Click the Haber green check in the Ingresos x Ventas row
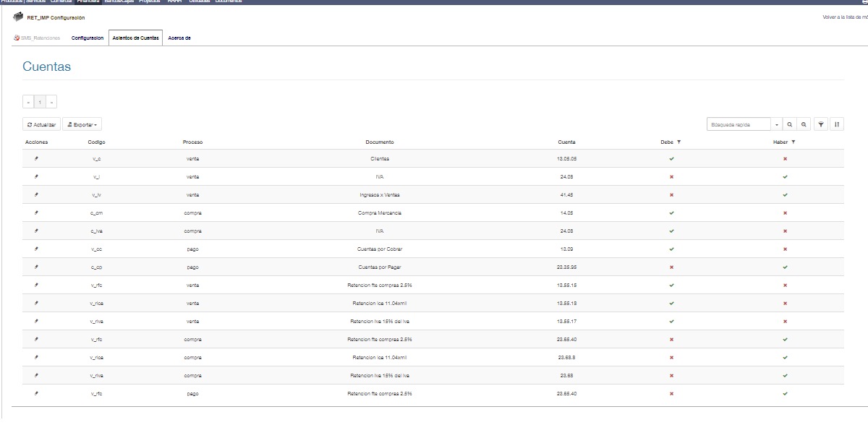 tap(785, 194)
